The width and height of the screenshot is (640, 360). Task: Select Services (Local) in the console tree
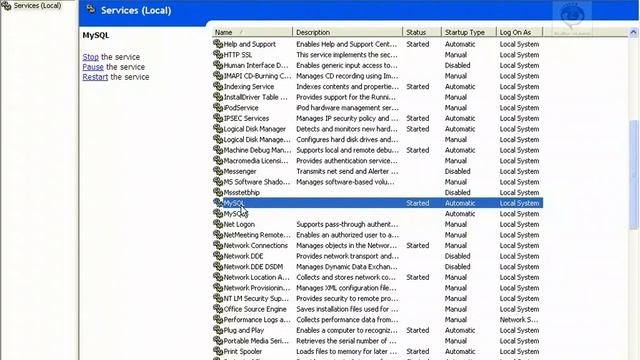(x=37, y=6)
